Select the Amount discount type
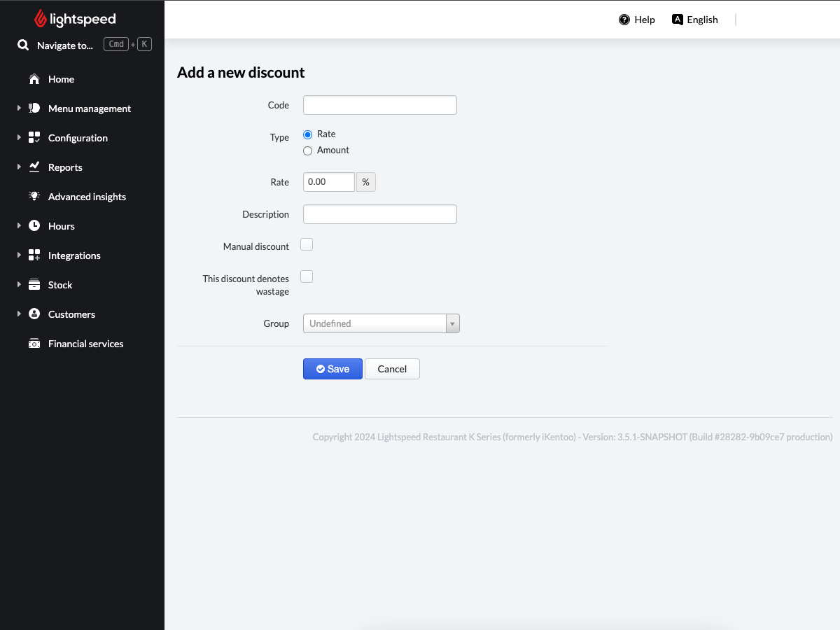 tap(308, 150)
